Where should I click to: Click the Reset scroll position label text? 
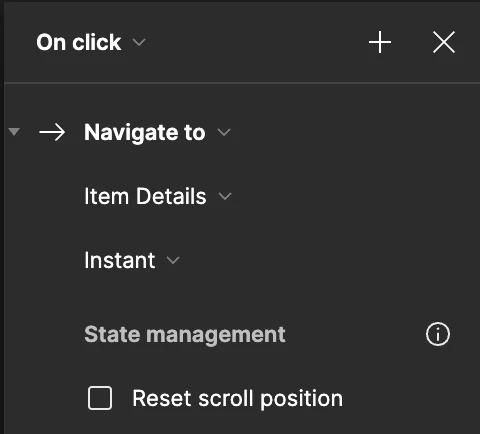(x=238, y=399)
